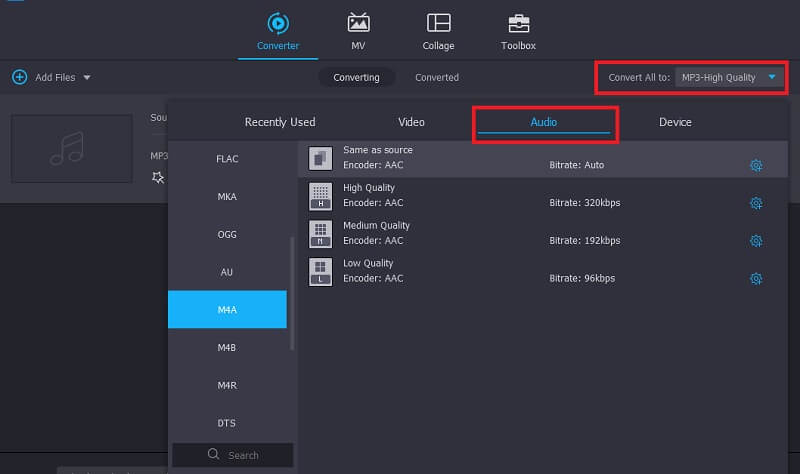Screen dimensions: 800x474
Task: Show the Converted files list
Action: point(437,77)
